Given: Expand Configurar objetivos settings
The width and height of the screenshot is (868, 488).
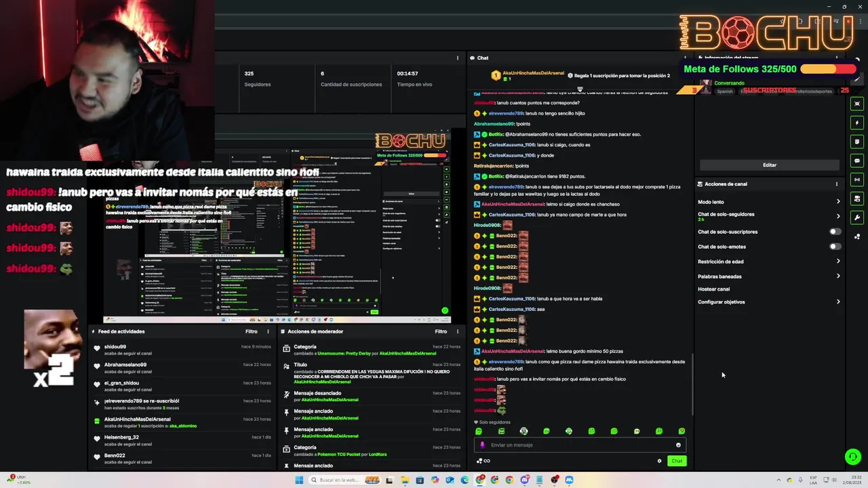Looking at the screenshot, I should tap(838, 302).
